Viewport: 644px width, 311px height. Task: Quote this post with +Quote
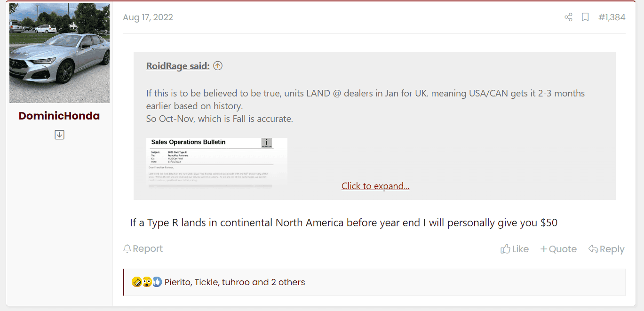[x=558, y=249]
